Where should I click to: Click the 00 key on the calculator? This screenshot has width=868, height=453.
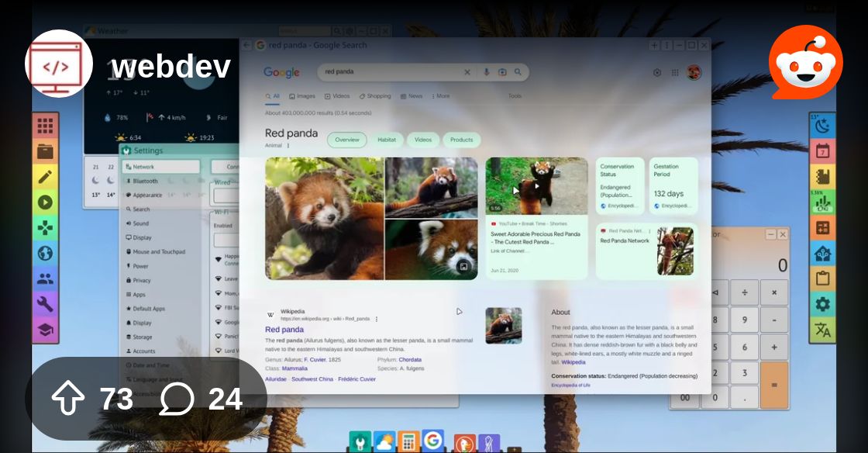[x=685, y=398]
